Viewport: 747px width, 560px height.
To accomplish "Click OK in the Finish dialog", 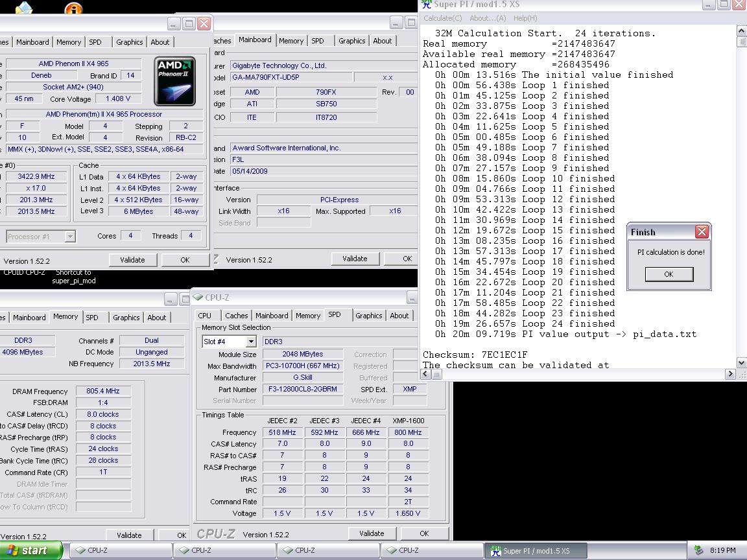I will pyautogui.click(x=669, y=274).
